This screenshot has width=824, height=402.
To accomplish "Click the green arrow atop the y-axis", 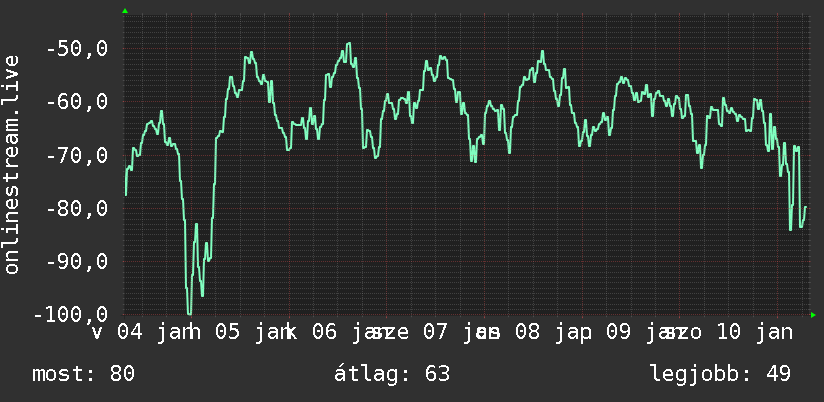I will click(125, 11).
